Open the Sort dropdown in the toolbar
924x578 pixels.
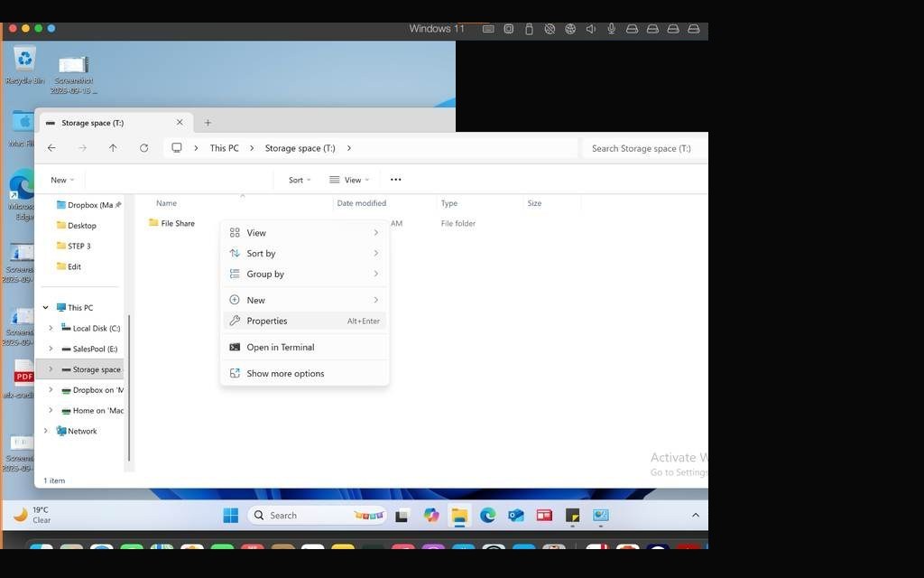point(300,180)
